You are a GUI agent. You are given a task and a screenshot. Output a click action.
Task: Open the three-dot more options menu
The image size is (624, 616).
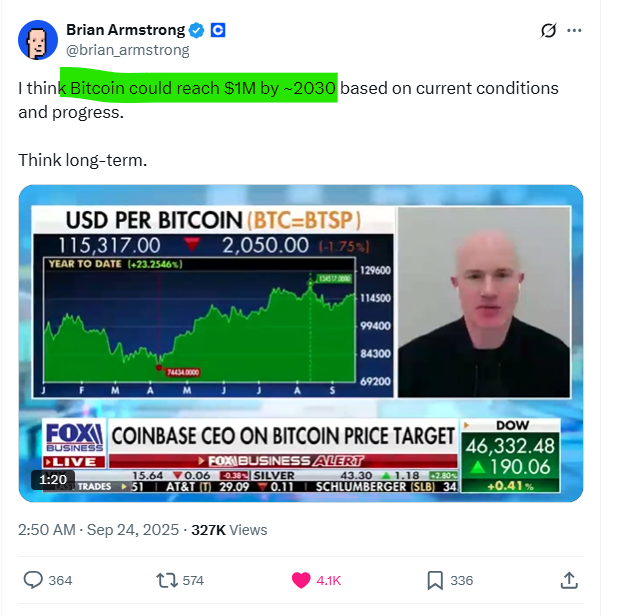[574, 31]
